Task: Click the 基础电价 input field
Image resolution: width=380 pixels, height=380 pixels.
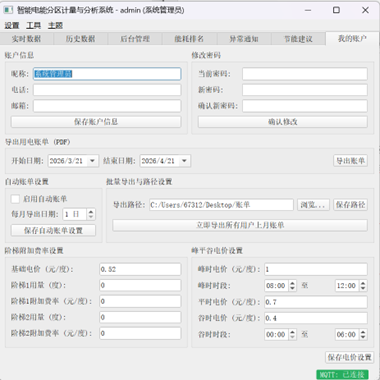Action: (140, 269)
